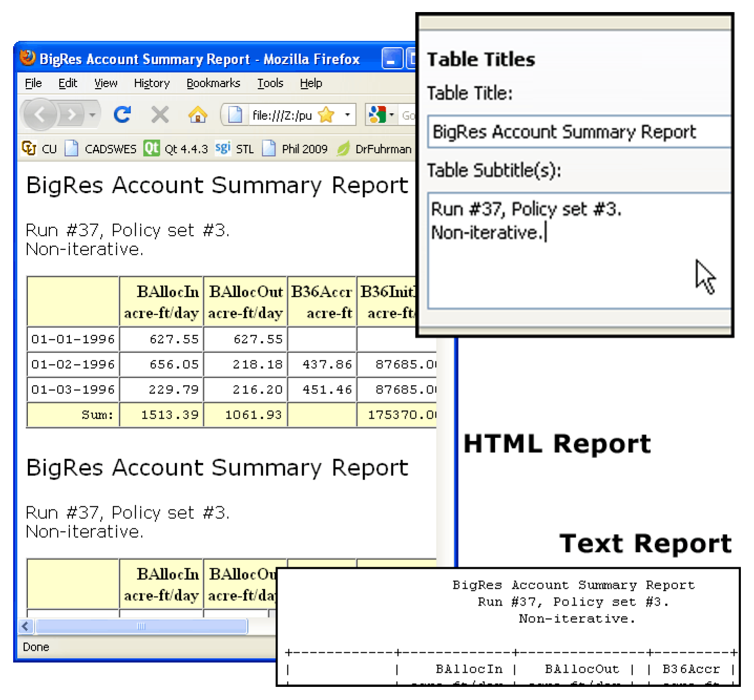Expand the search engine selector dropdown
Screen dimensions: 754x700
(x=391, y=115)
